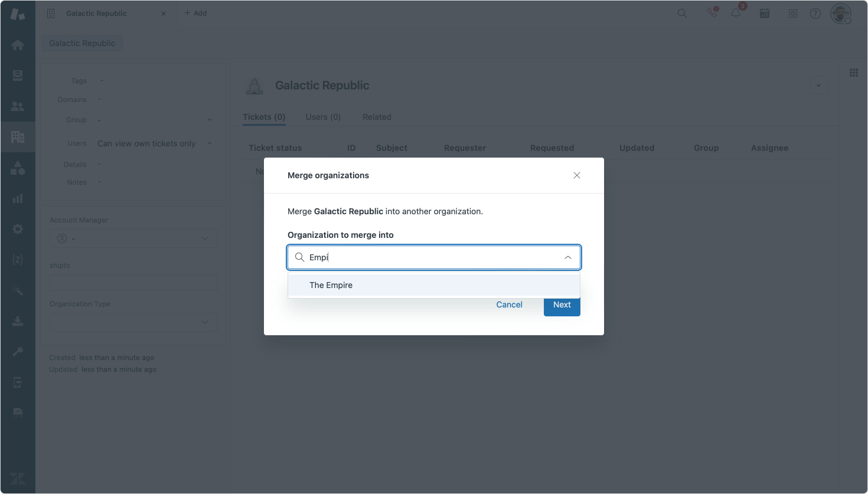Click the magic wand icon in sidebar
The height and width of the screenshot is (494, 868).
18,290
